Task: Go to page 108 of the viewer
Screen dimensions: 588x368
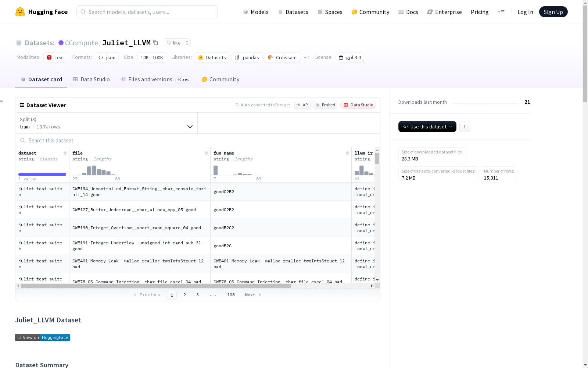Action: pyautogui.click(x=231, y=295)
